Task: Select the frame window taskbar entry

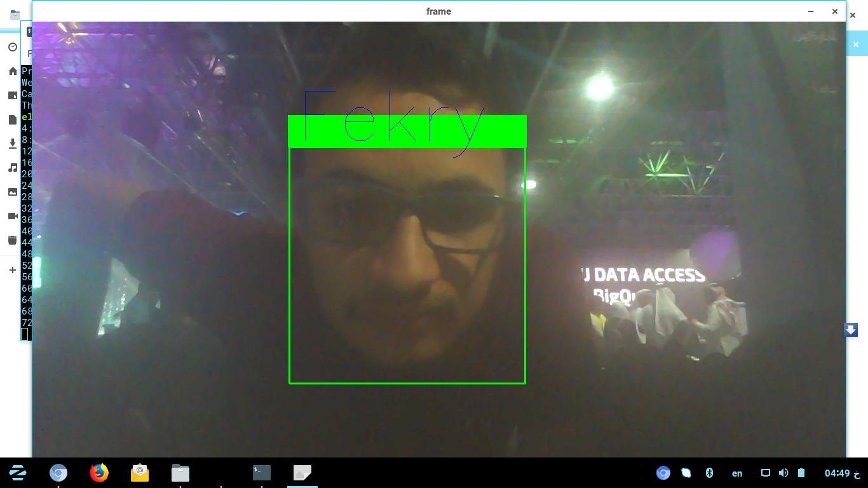Action: [x=302, y=473]
